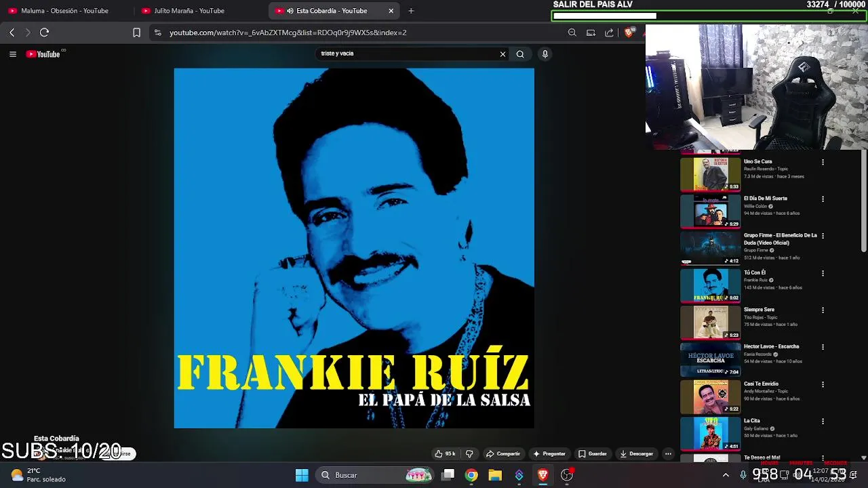
Task: Open options menu for Casi Te Envidio
Action: tap(823, 384)
